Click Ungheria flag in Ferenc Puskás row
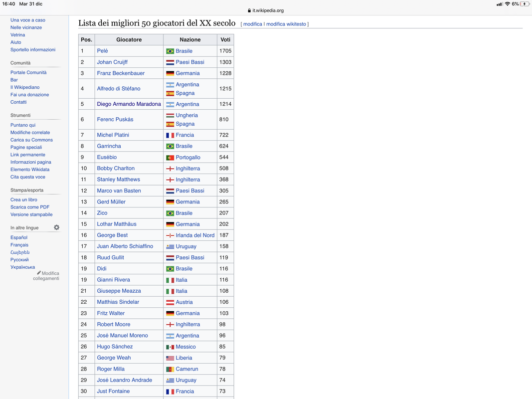Viewport: 532px width, 399px height. tap(170, 115)
